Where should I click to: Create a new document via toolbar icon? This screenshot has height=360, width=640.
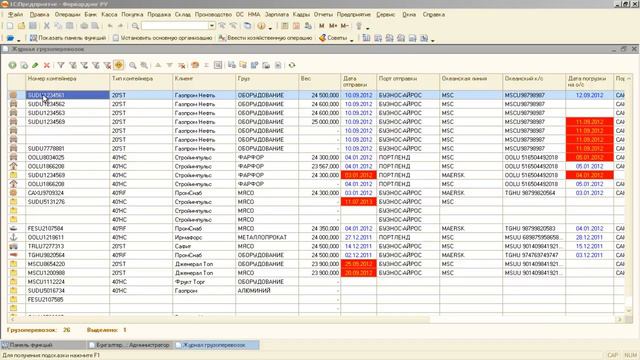pyautogui.click(x=10, y=26)
